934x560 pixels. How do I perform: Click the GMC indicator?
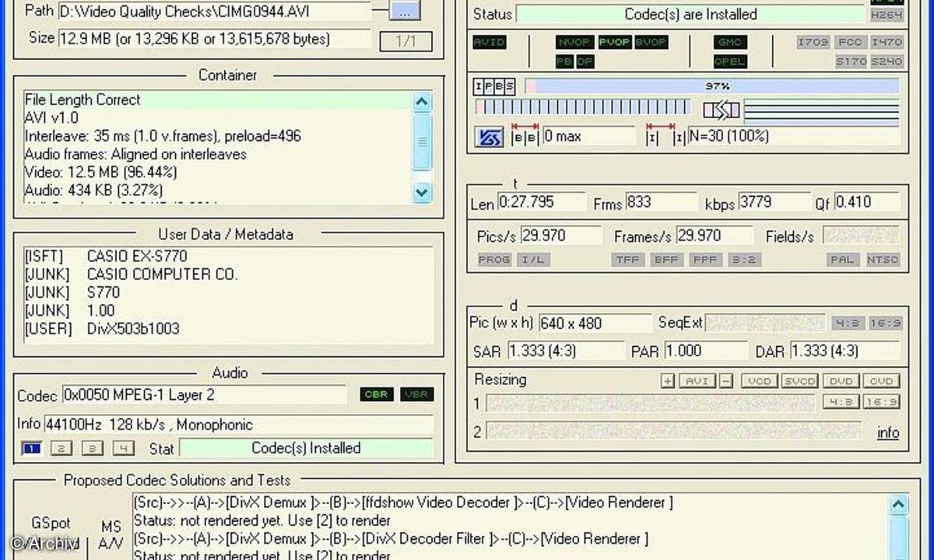(730, 42)
